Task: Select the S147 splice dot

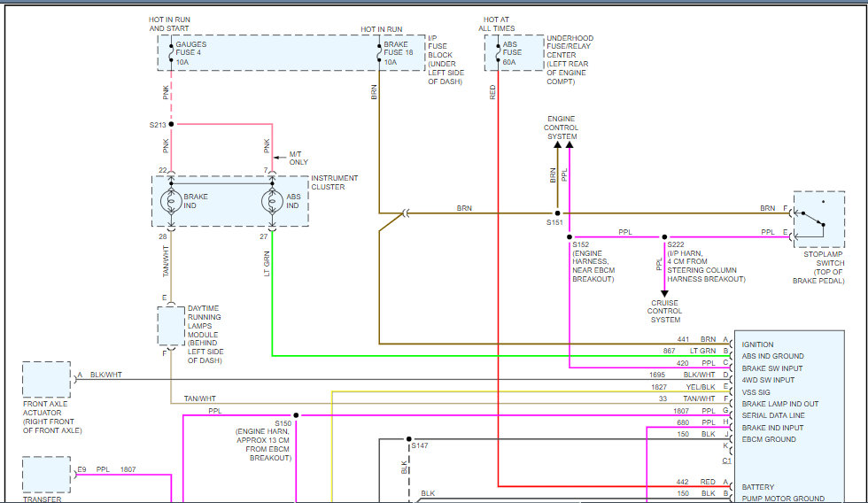Action: click(x=408, y=438)
